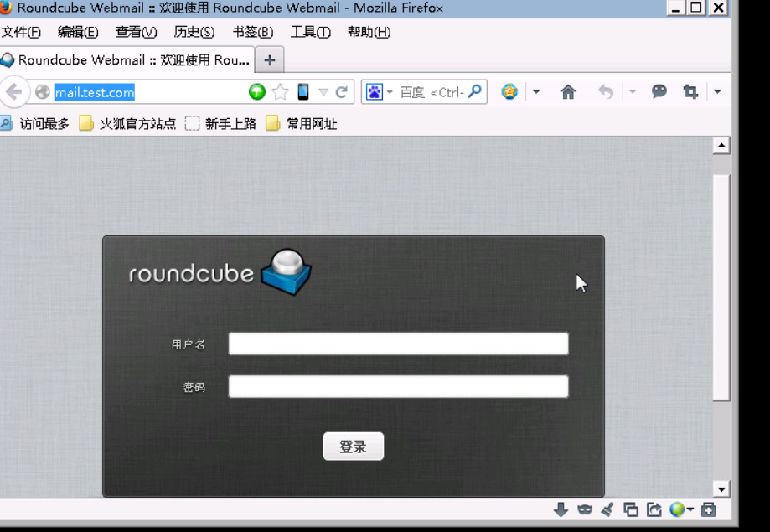Click the chat bubble toolbar icon
Viewport: 770px width, 532px height.
659,90
